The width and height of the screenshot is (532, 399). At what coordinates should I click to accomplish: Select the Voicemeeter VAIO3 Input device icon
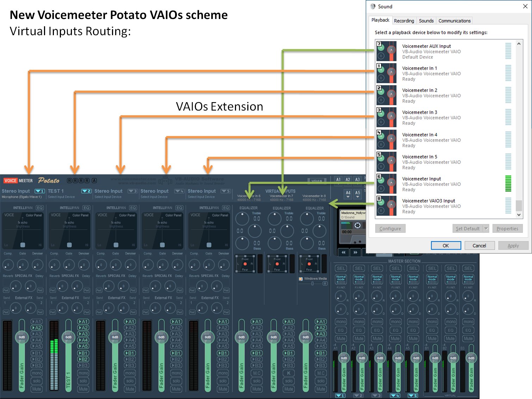click(x=386, y=206)
